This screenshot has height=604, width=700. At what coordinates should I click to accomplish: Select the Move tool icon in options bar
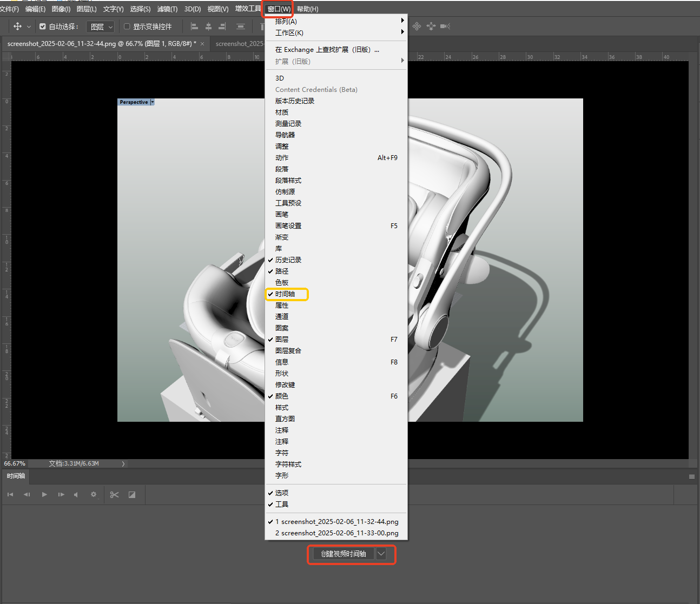coord(17,26)
